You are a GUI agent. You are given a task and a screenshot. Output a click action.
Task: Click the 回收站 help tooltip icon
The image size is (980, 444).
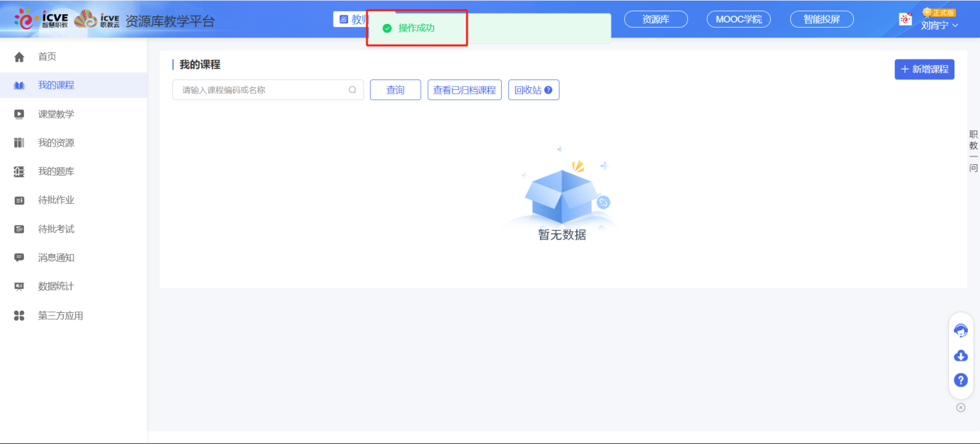click(x=549, y=89)
